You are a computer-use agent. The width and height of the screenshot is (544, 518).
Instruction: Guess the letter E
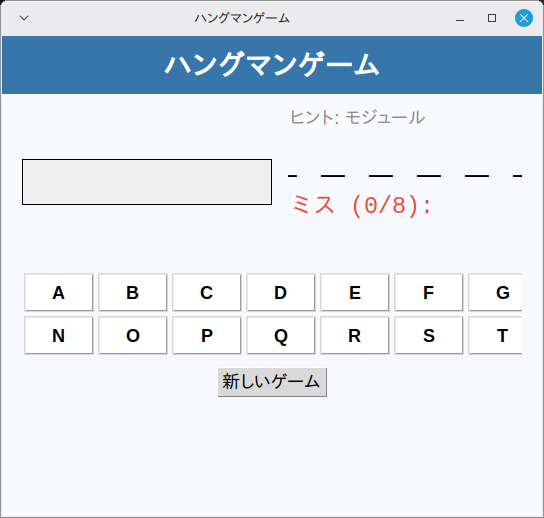(355, 292)
